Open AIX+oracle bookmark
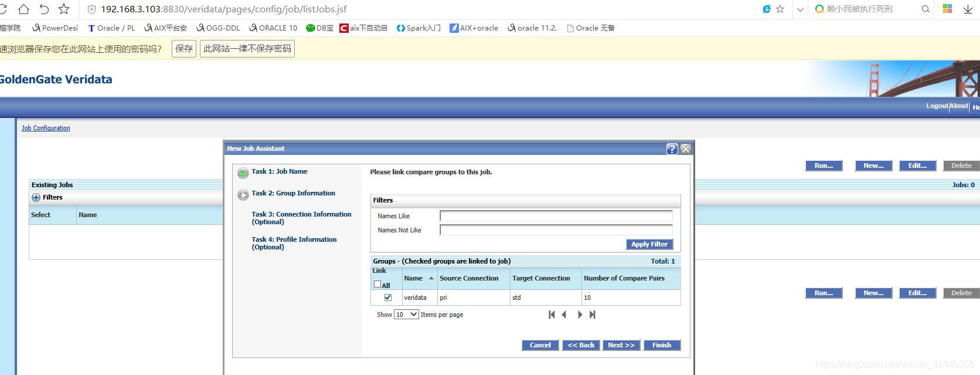 coord(474,28)
